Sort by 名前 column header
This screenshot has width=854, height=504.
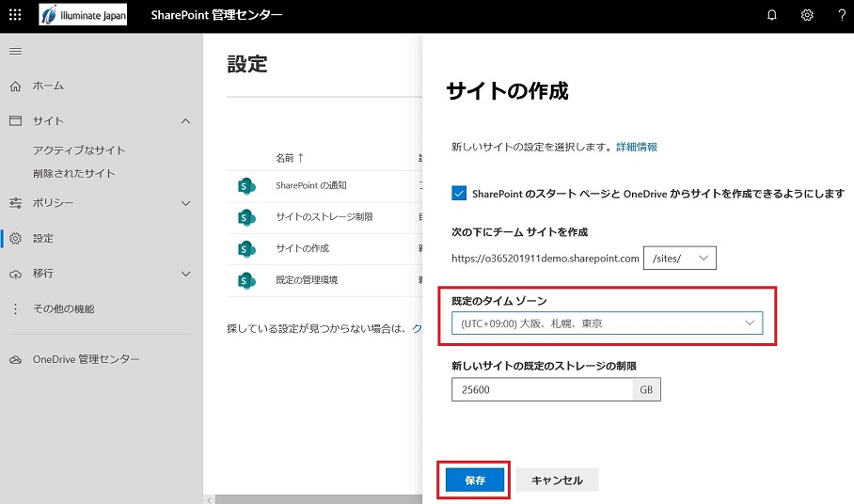(289, 158)
